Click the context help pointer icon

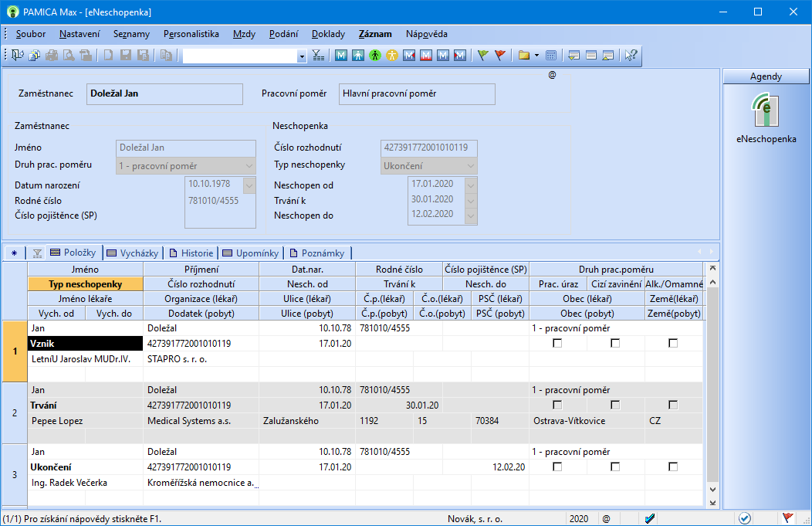(x=631, y=55)
